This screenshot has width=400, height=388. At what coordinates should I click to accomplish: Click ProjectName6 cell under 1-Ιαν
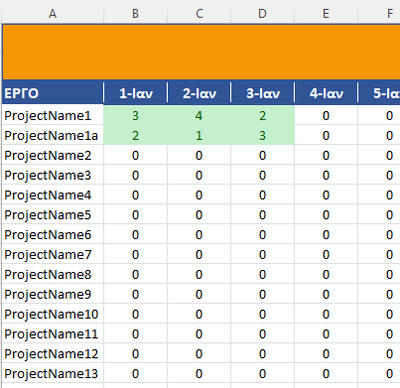135,235
